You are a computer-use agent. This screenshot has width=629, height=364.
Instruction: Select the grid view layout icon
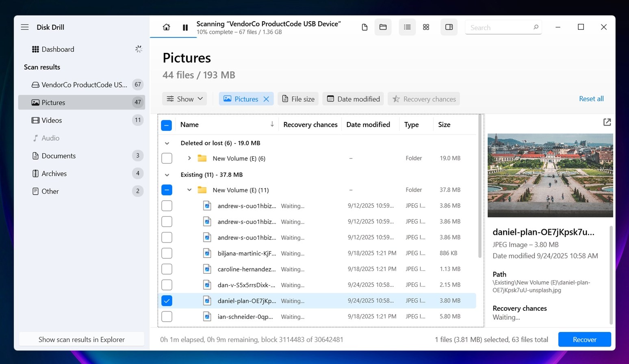426,27
